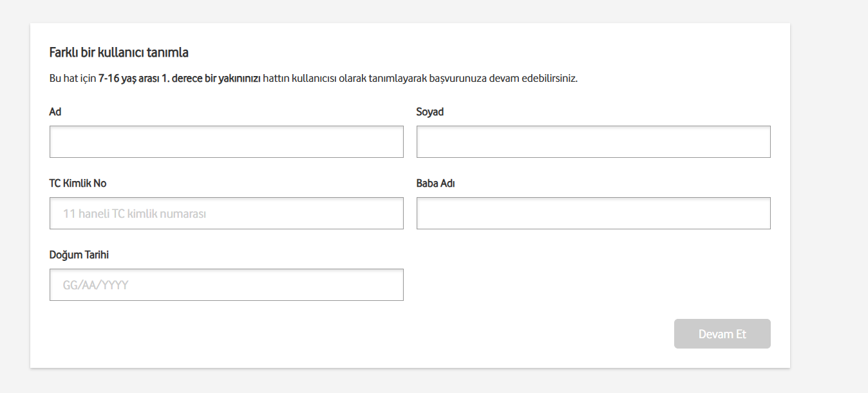Click into the Baba Adı field

[x=593, y=213]
